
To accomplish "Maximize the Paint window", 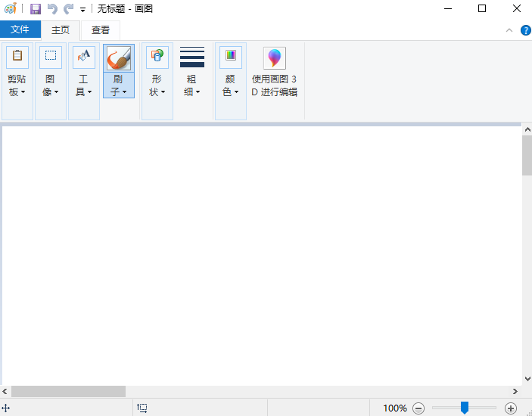I will [482, 8].
